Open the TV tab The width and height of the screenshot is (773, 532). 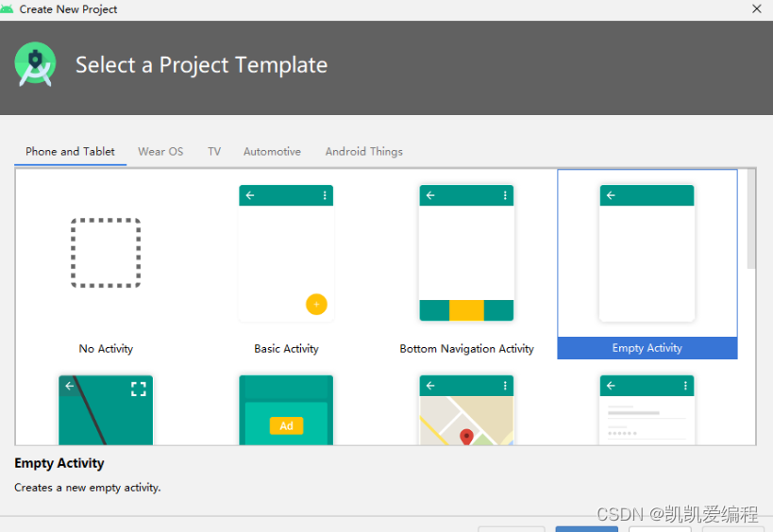(x=214, y=152)
